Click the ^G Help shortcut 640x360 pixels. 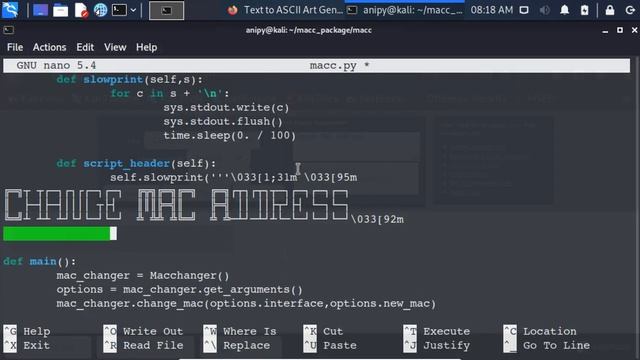(x=27, y=331)
